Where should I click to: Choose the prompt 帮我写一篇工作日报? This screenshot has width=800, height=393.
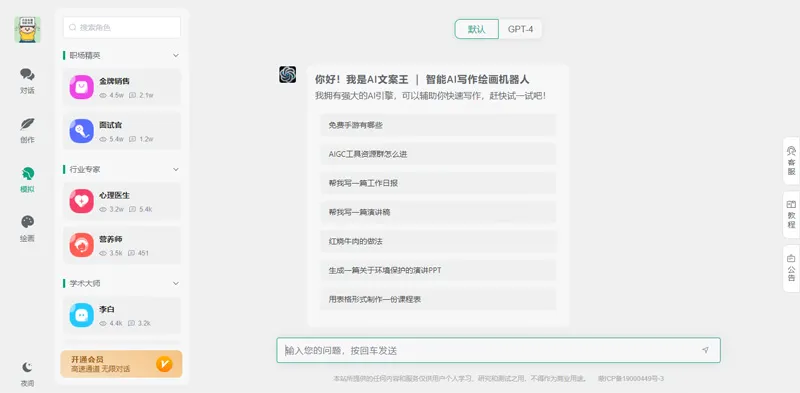tap(438, 183)
